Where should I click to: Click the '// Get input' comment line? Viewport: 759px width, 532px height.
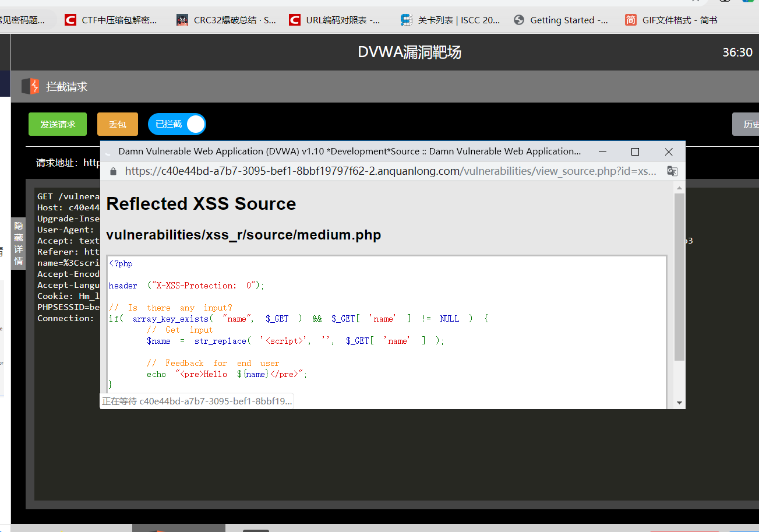(180, 330)
